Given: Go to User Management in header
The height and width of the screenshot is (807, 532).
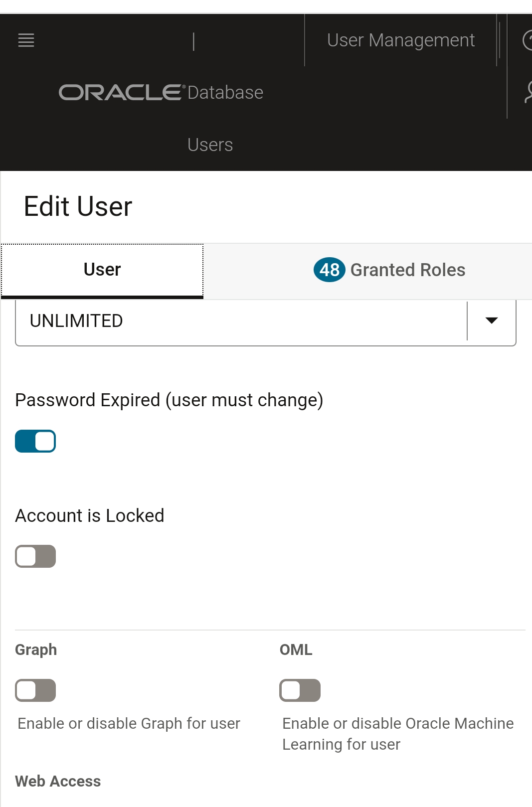Looking at the screenshot, I should point(401,40).
